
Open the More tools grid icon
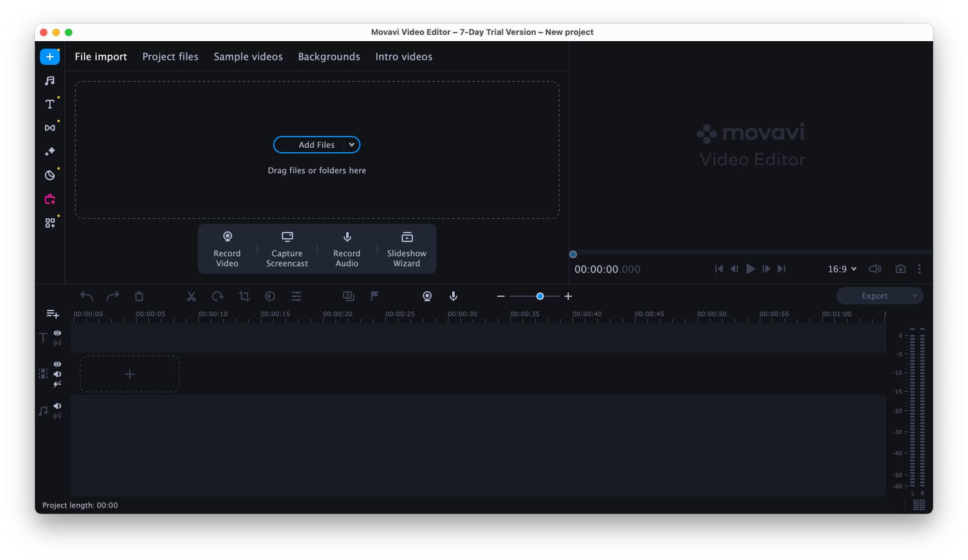[x=50, y=223]
